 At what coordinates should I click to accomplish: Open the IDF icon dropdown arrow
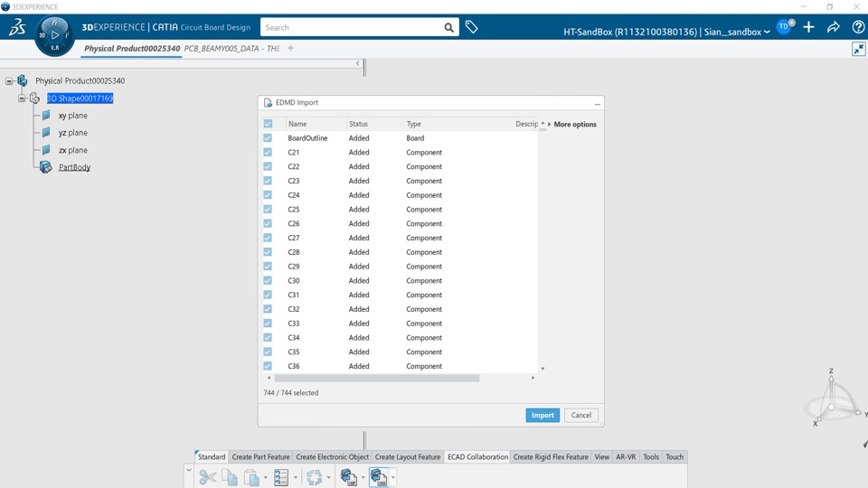tap(363, 477)
